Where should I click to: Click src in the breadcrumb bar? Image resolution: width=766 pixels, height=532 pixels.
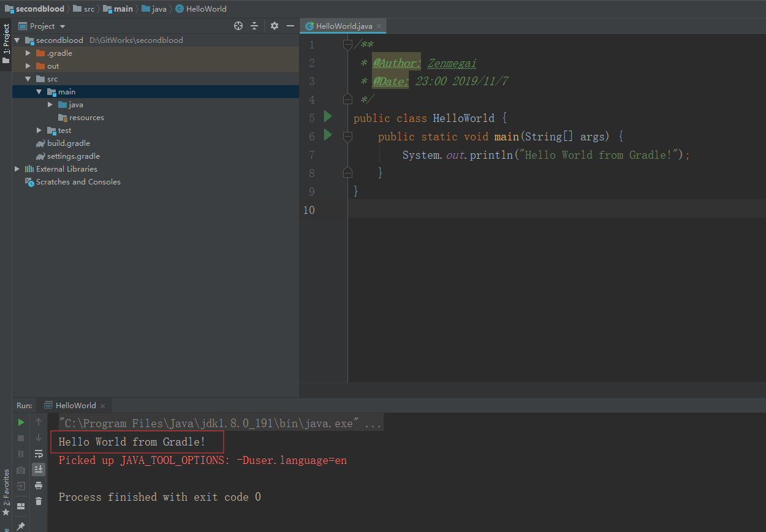[x=85, y=9]
